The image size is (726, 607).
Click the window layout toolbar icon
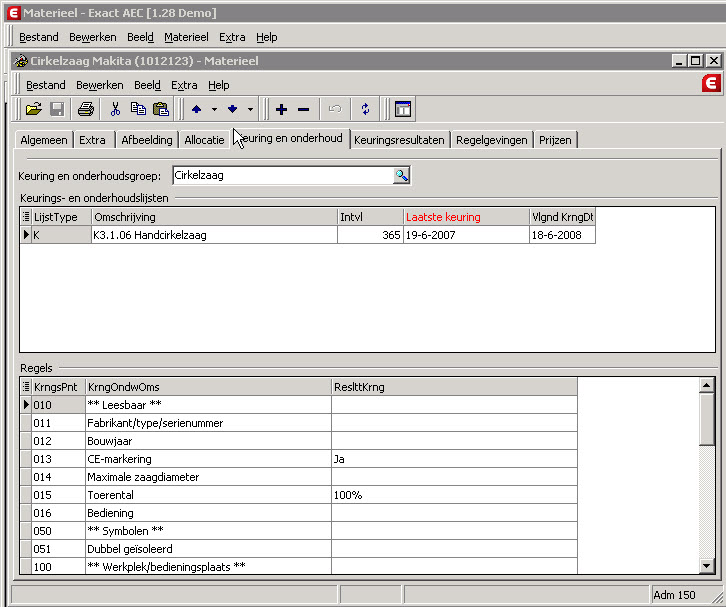(403, 109)
